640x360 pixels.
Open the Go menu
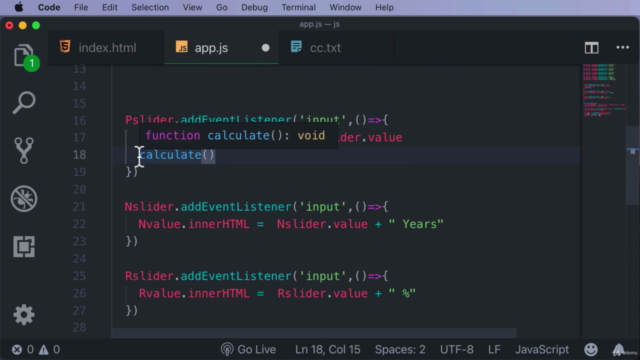(222, 7)
